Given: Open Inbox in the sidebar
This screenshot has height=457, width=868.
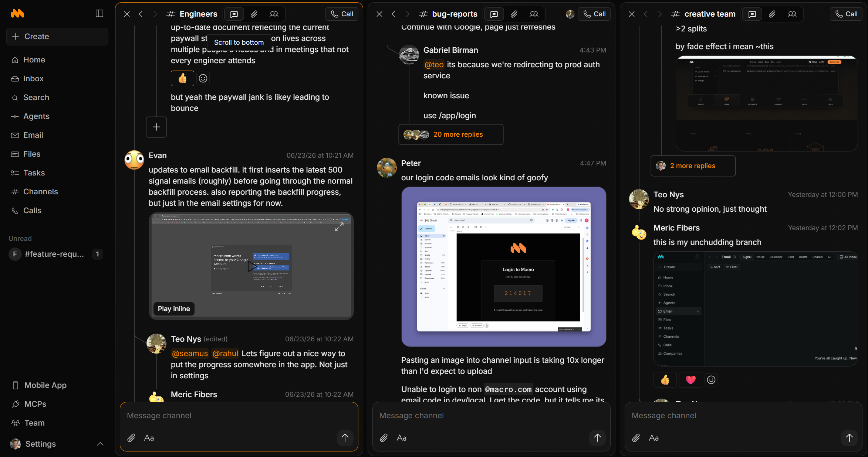Looking at the screenshot, I should pyautogui.click(x=57, y=79).
